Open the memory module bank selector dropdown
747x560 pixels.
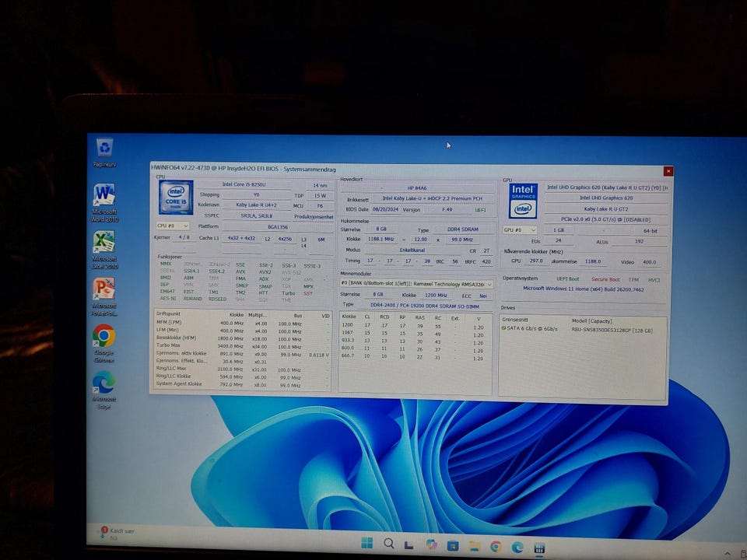(x=416, y=284)
